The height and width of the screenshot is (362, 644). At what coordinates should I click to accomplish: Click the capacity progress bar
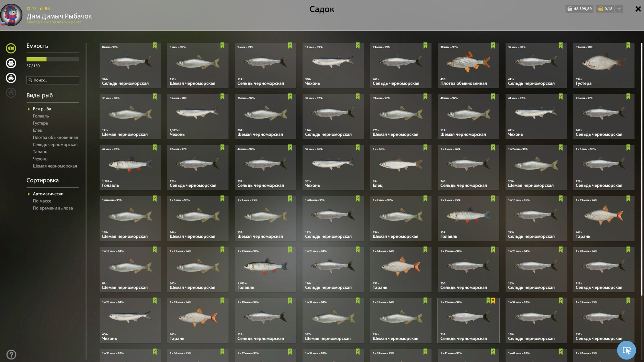click(53, 59)
